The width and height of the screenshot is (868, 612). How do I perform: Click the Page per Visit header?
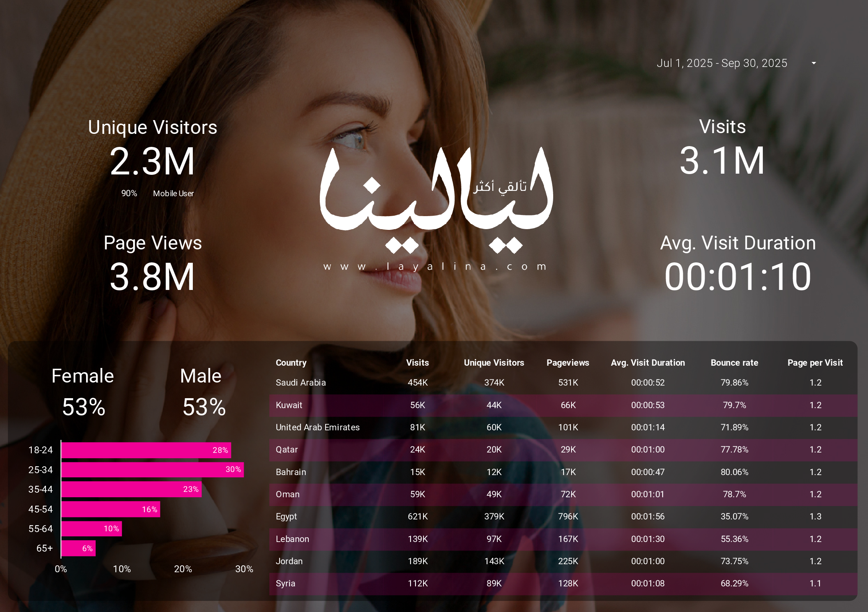(815, 363)
